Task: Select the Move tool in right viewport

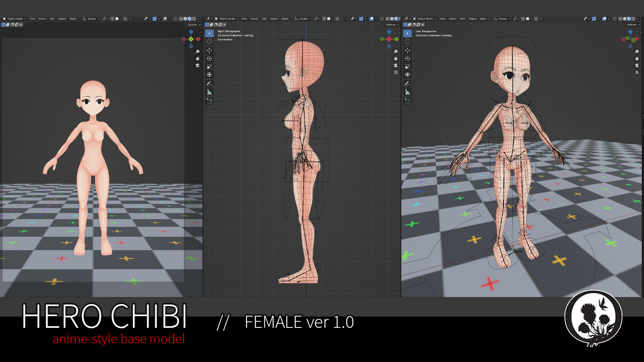Action: 407,50
